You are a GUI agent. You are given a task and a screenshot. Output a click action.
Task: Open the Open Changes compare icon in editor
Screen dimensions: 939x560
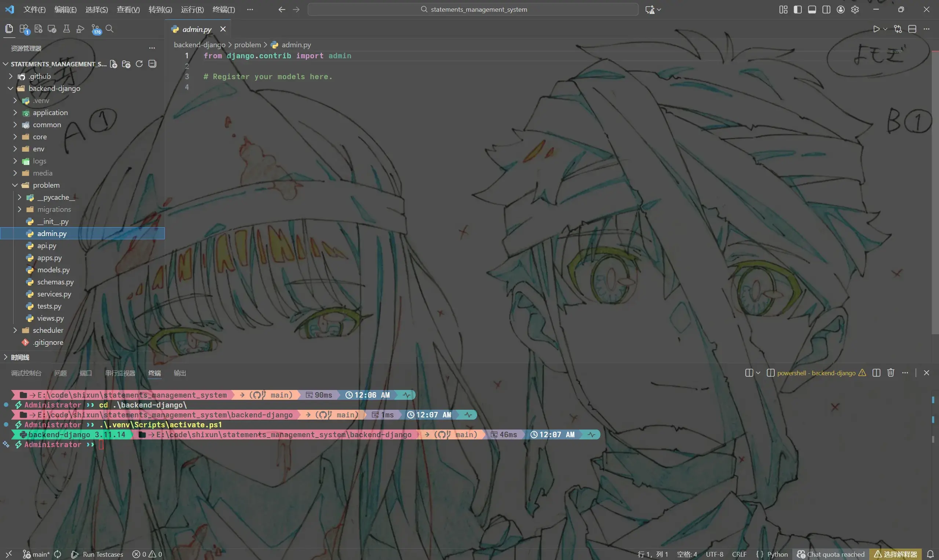pyautogui.click(x=898, y=29)
